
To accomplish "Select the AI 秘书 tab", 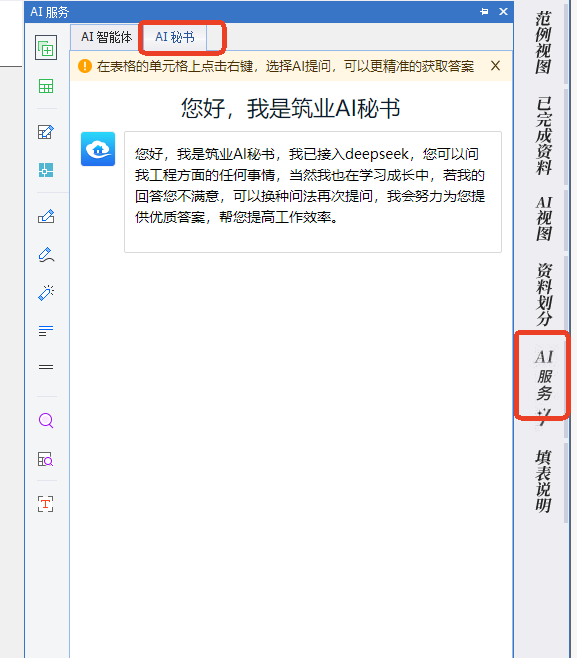I will (x=175, y=37).
